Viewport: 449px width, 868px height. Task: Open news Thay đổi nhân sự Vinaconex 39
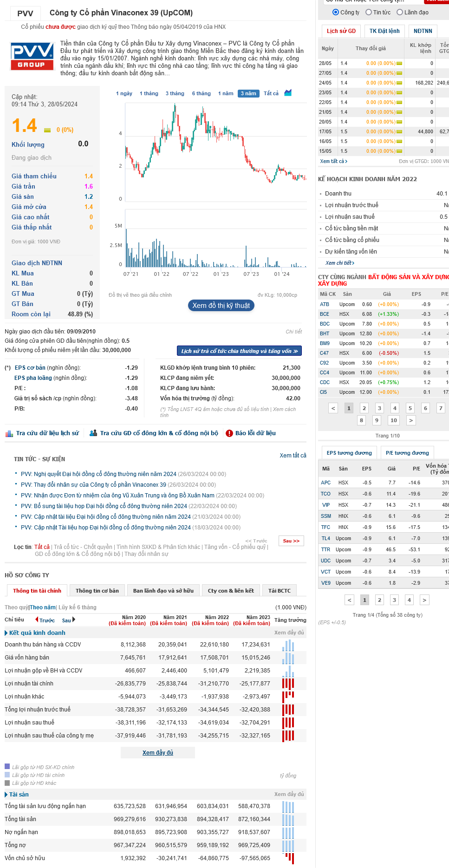pos(93,485)
